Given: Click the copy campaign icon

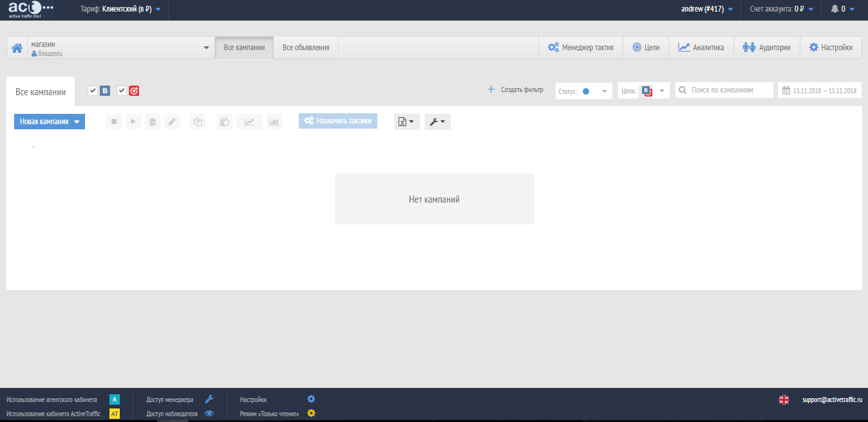Looking at the screenshot, I should click(x=198, y=122).
